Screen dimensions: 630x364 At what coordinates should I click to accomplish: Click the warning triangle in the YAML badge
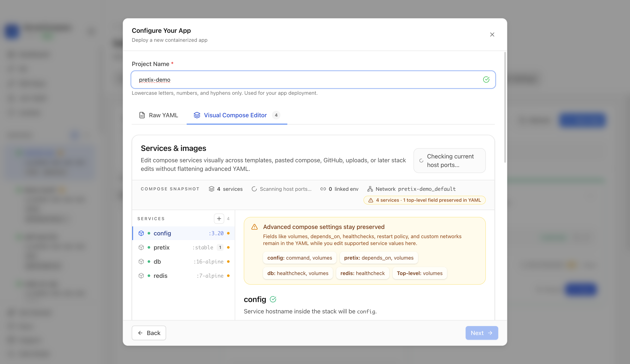[371, 200]
